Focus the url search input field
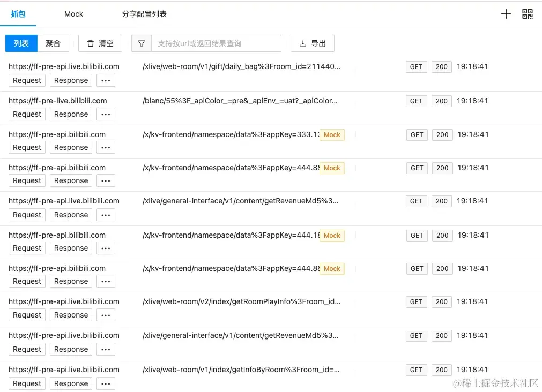Screen dimensions: 542x392 (x=217, y=43)
